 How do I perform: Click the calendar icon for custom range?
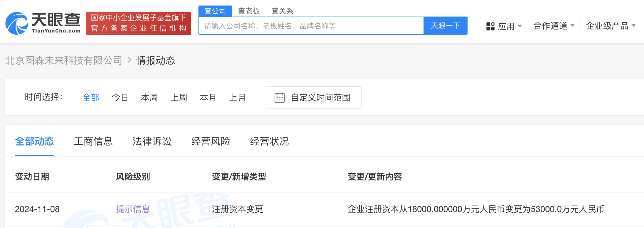coord(279,97)
